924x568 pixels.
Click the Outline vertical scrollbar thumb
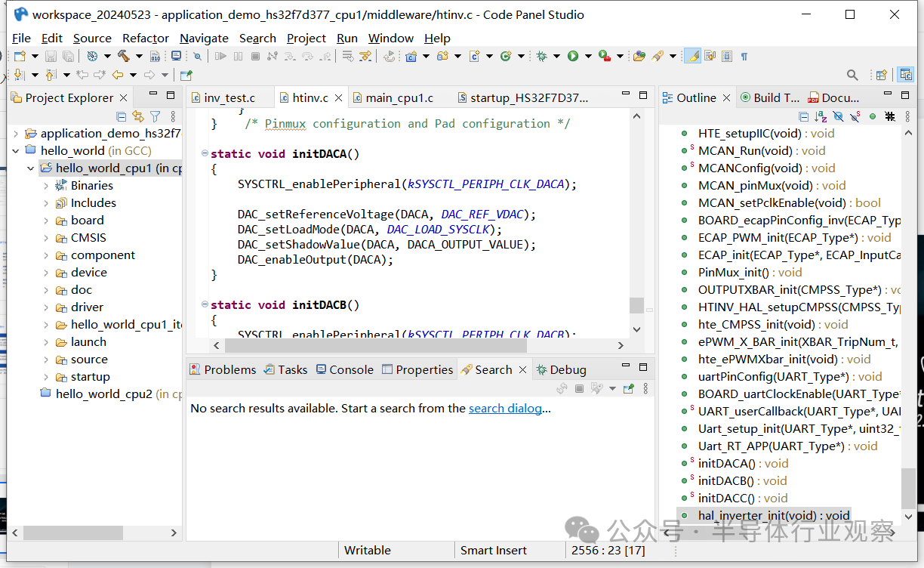pos(908,489)
